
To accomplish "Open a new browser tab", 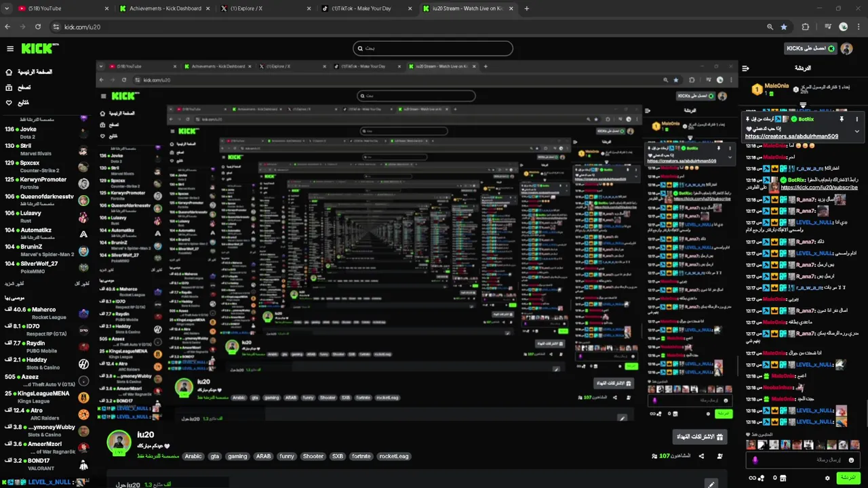I will (527, 8).
